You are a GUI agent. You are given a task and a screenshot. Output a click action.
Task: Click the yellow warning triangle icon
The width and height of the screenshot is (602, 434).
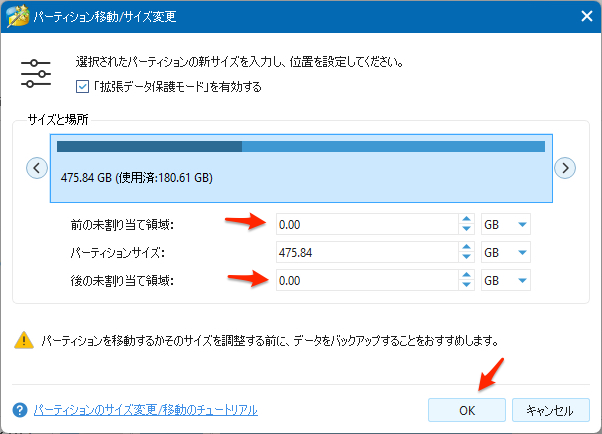pyautogui.click(x=23, y=341)
